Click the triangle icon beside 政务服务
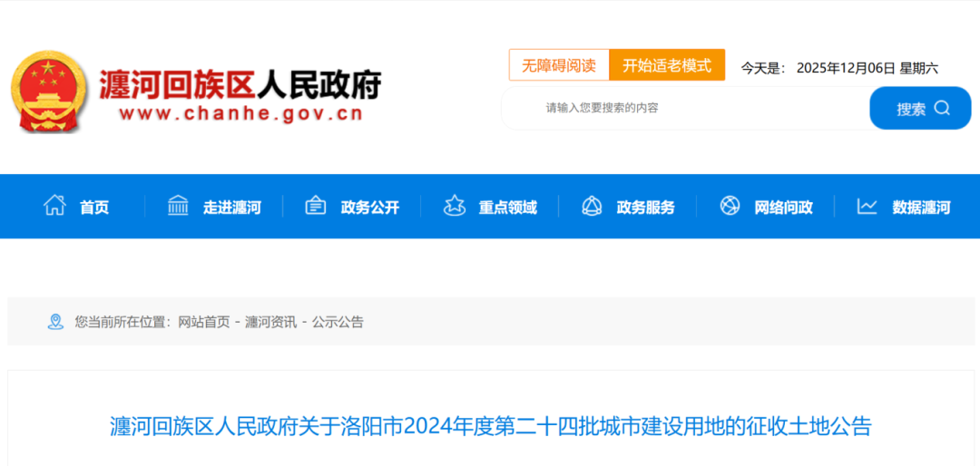 pos(592,206)
